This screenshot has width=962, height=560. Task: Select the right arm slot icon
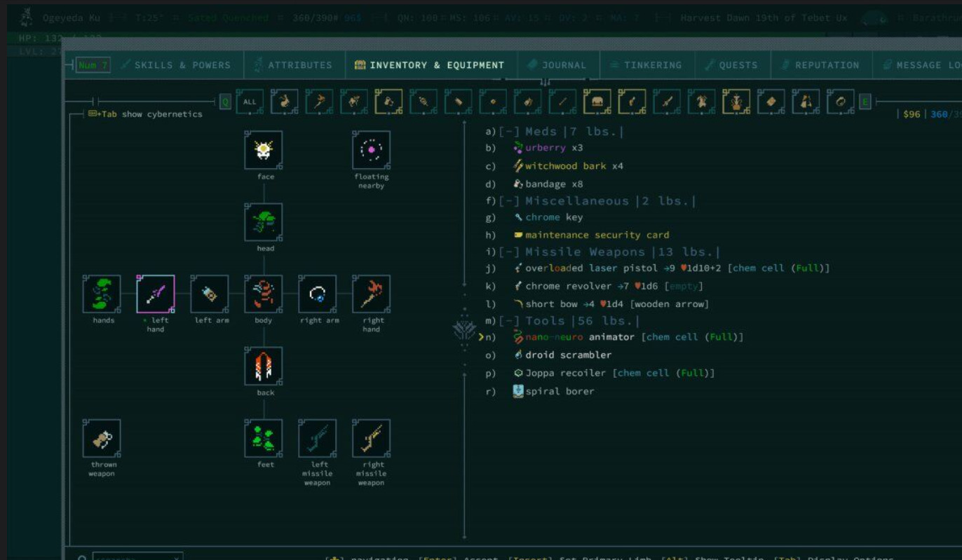[318, 294]
